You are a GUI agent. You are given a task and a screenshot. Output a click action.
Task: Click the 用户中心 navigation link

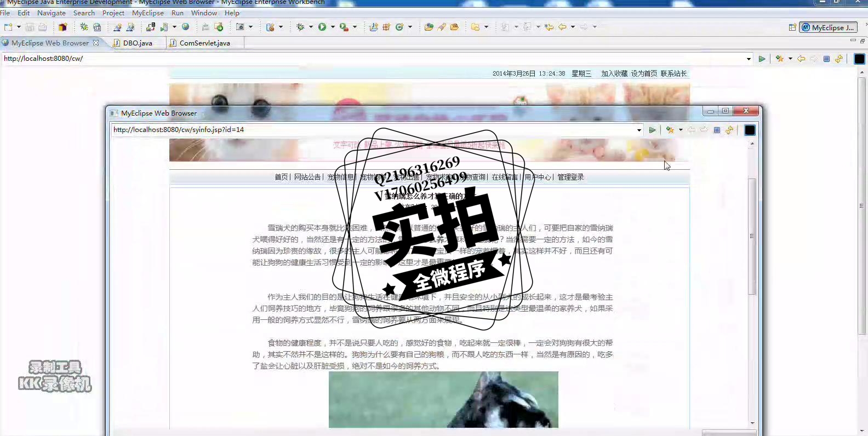(538, 177)
